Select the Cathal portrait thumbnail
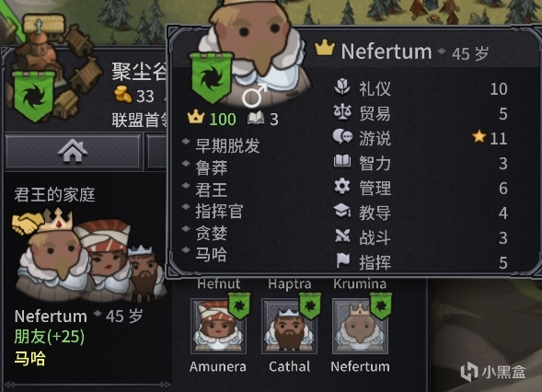 click(289, 327)
